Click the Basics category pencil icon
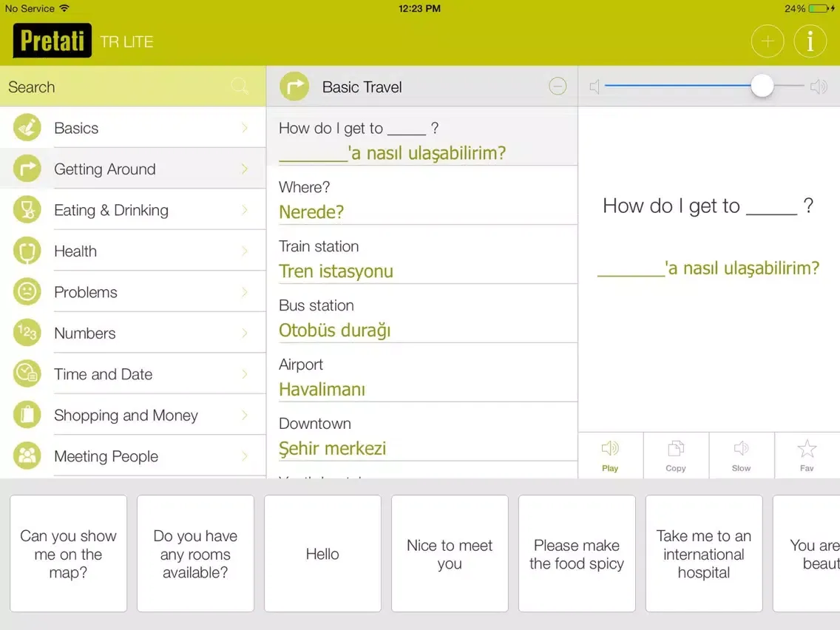The image size is (840, 630). [x=27, y=127]
